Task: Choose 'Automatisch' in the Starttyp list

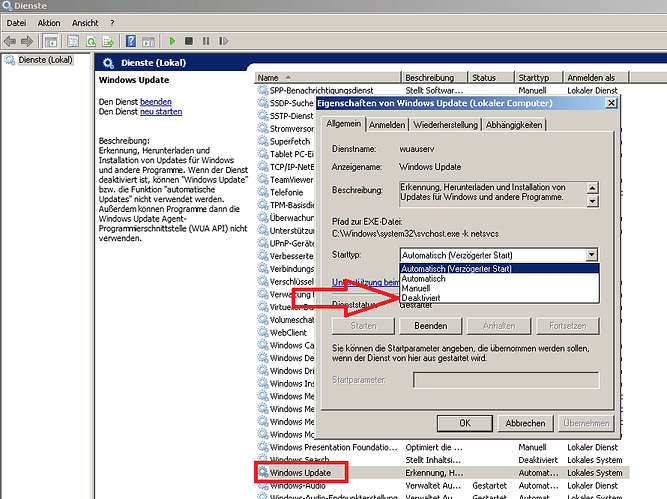Action: pos(499,279)
